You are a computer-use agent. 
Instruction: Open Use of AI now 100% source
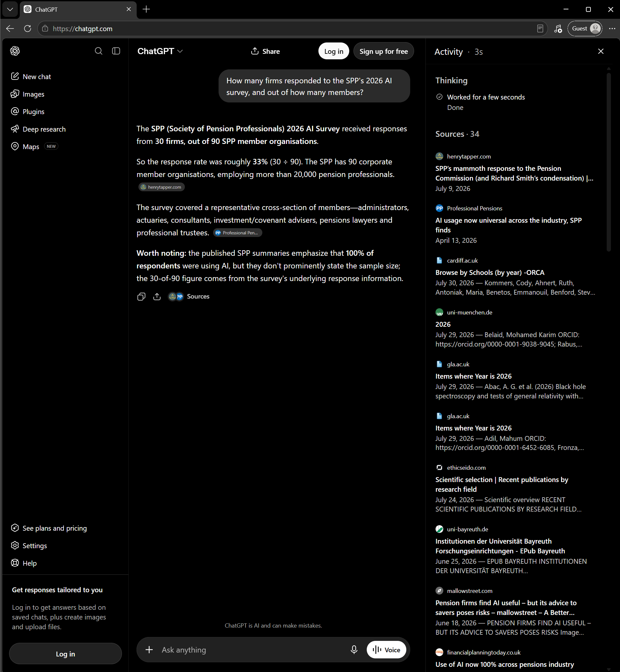(505, 664)
